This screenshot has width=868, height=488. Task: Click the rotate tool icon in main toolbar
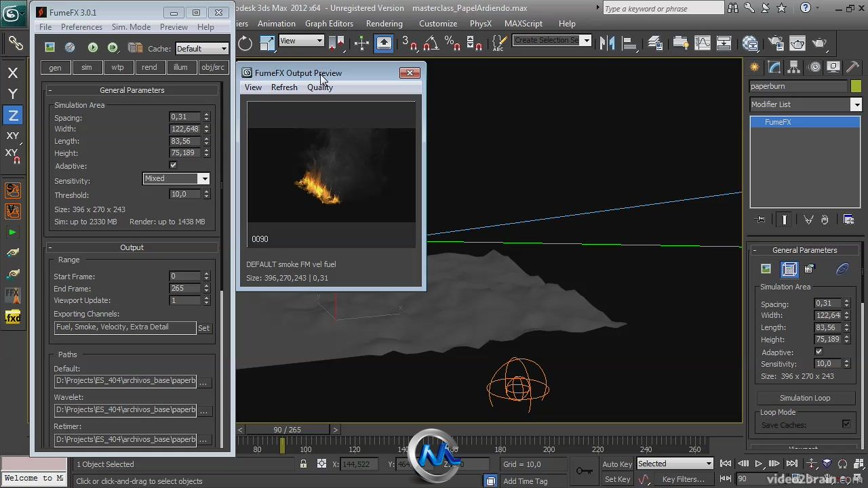pos(245,43)
